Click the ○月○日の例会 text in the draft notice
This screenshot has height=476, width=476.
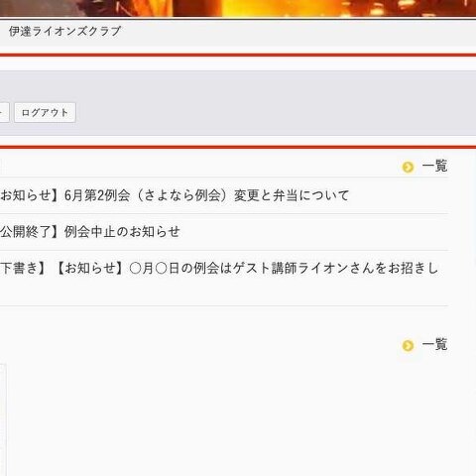pyautogui.click(x=174, y=268)
